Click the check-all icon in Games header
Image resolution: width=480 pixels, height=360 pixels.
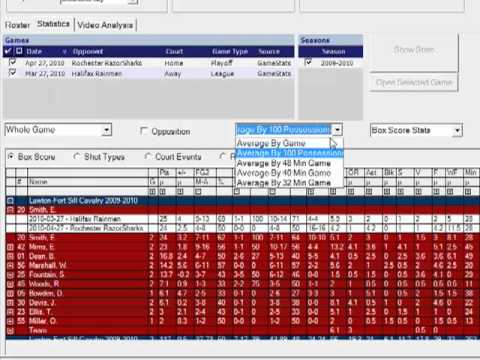click(x=8, y=51)
